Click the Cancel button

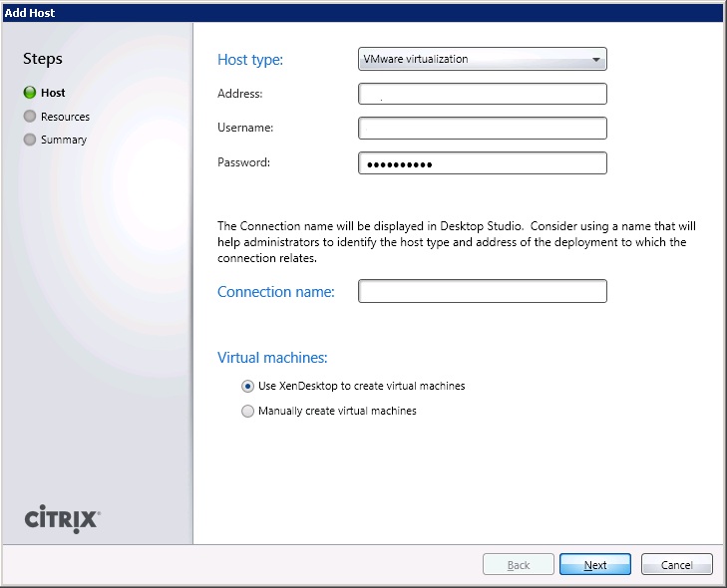point(676,564)
